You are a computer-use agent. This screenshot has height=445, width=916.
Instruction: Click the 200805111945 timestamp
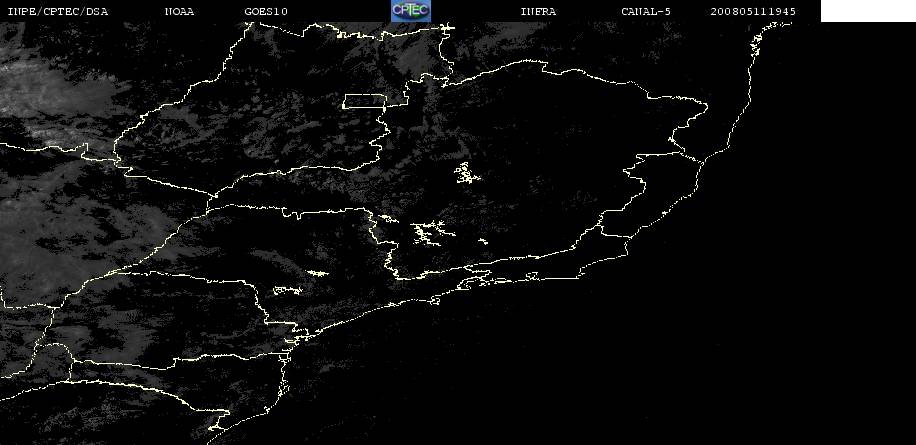click(x=753, y=12)
